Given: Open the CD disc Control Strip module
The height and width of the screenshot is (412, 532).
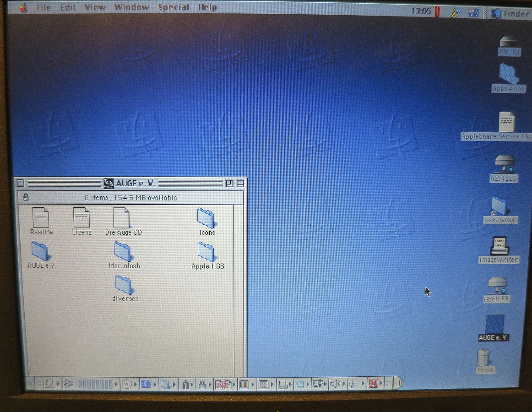Looking at the screenshot, I should [x=129, y=384].
